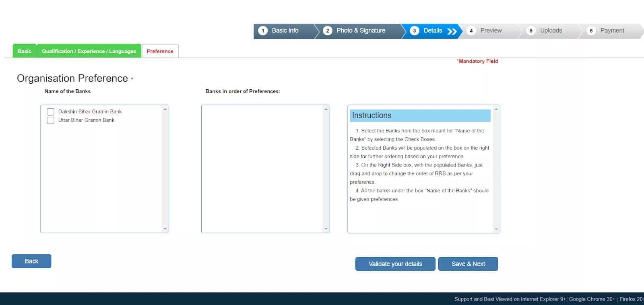Click the step 6 Payment number icon

(x=591, y=31)
